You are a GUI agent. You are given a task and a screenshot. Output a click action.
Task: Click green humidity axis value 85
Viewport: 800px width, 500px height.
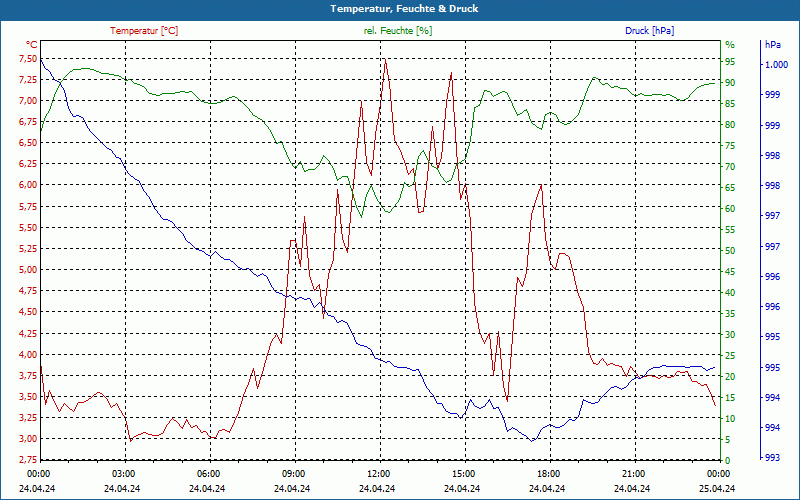(x=730, y=104)
